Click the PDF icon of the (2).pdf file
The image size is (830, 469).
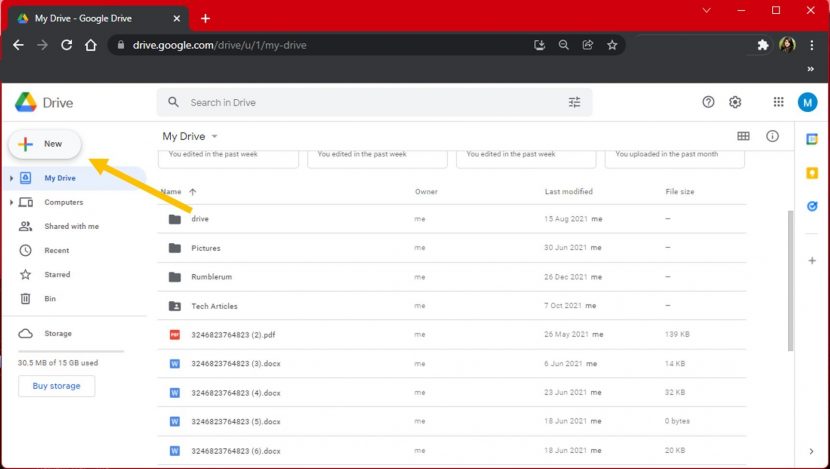tap(175, 335)
